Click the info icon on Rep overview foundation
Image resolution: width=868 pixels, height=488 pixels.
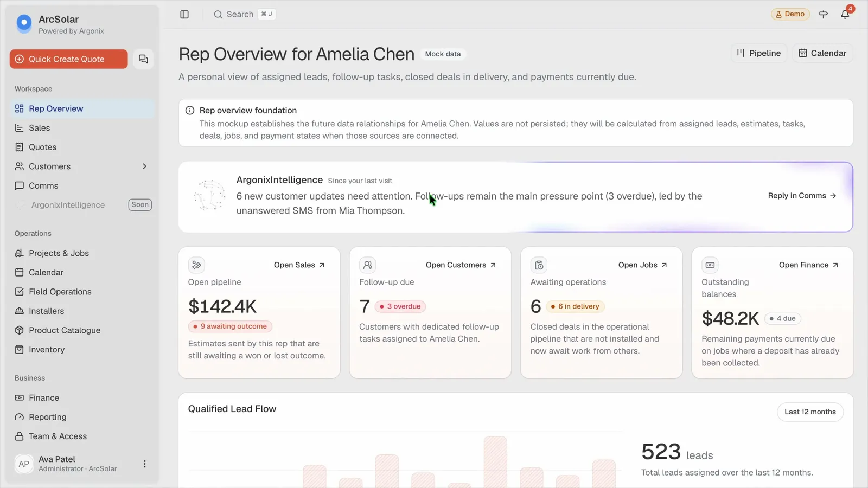tap(190, 111)
